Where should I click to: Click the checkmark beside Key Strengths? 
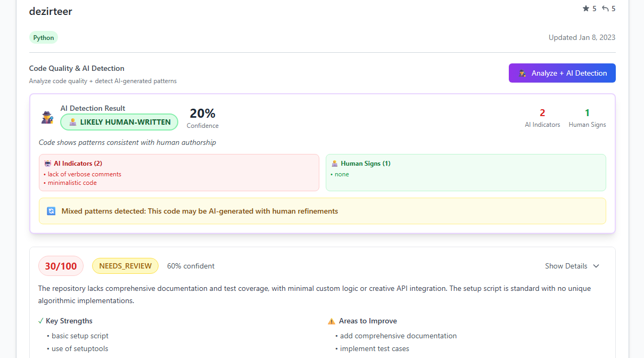[41, 321]
